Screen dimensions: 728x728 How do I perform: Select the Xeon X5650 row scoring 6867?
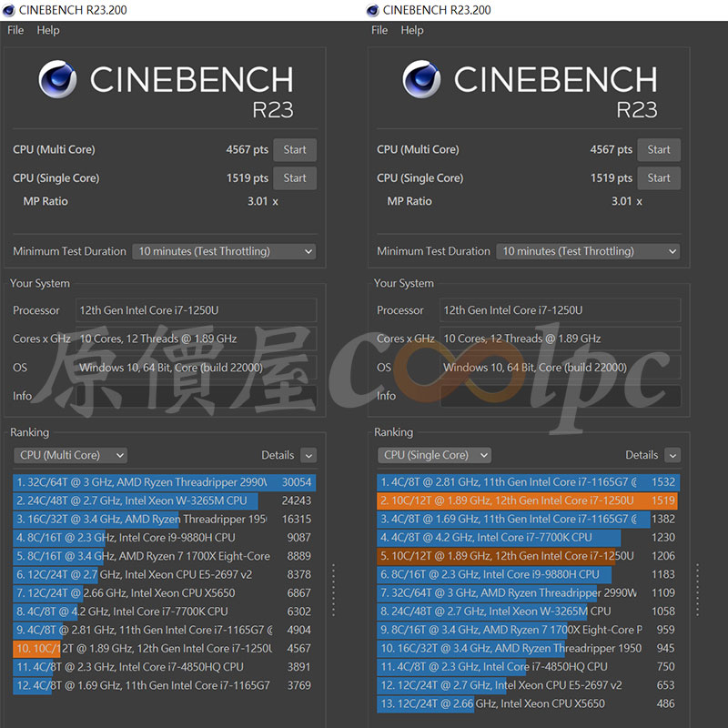tap(165, 593)
